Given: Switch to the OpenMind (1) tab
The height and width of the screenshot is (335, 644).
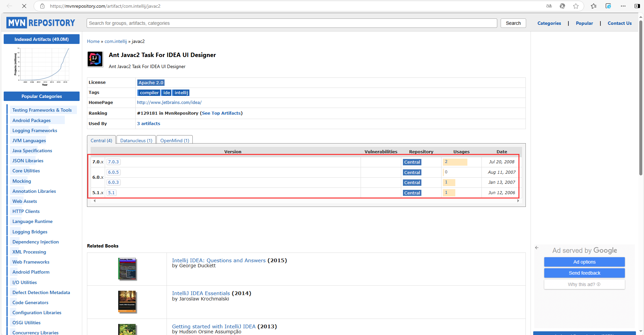Looking at the screenshot, I should coord(175,140).
